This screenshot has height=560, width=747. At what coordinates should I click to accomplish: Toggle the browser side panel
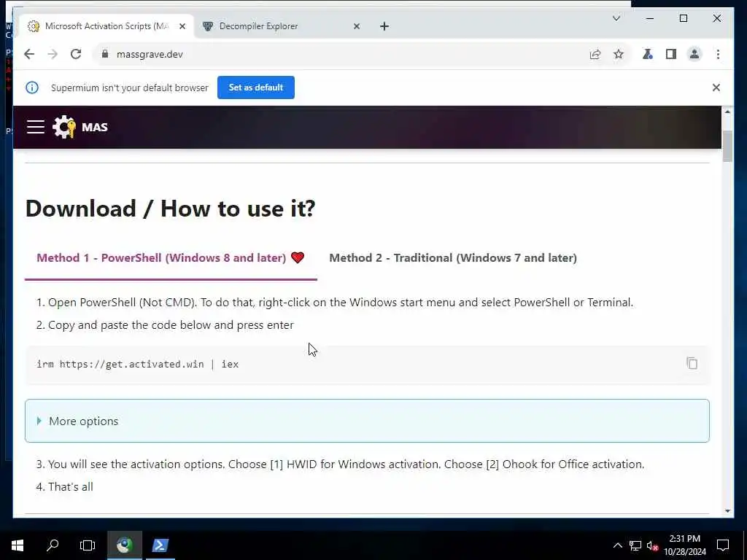[x=671, y=54]
